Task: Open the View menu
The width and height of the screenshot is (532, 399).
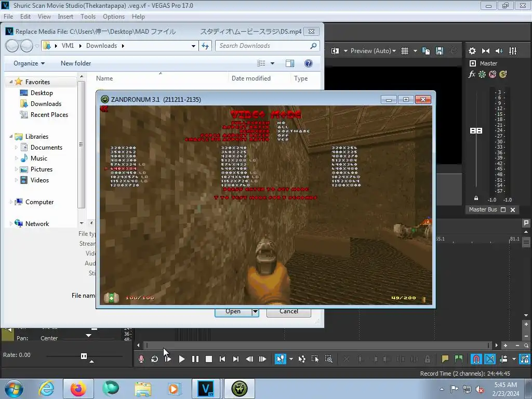Action: [44, 16]
